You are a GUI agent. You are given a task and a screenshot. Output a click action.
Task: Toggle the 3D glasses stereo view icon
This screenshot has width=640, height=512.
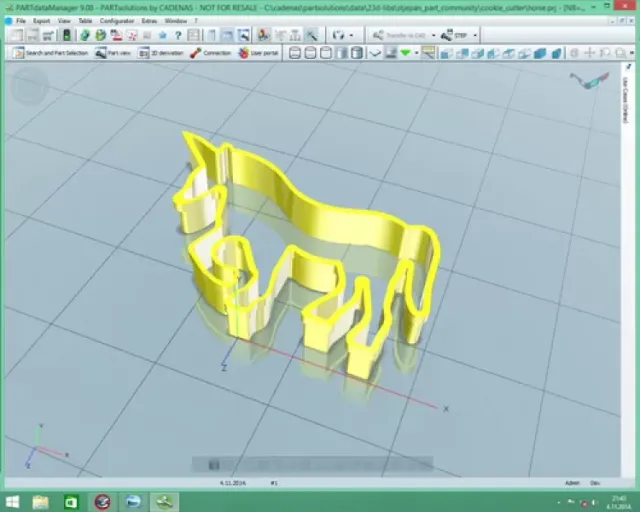[589, 80]
